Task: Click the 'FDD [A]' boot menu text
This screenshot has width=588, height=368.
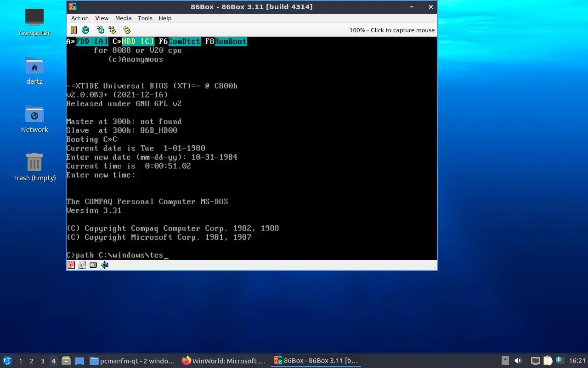Action: pos(92,41)
